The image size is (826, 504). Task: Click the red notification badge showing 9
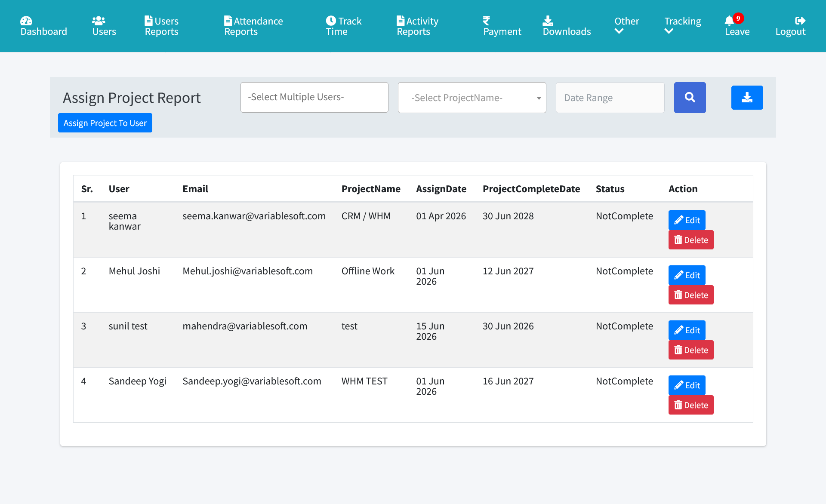click(x=738, y=18)
